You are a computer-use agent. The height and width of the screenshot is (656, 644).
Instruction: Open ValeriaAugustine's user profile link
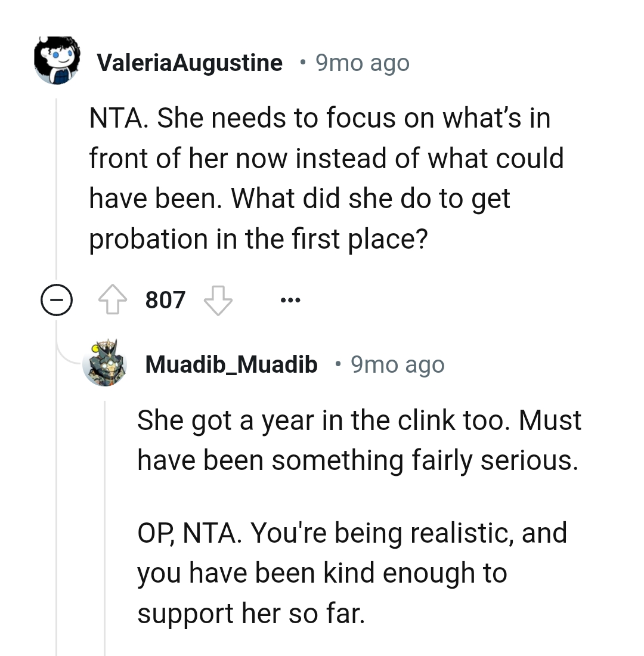190,62
